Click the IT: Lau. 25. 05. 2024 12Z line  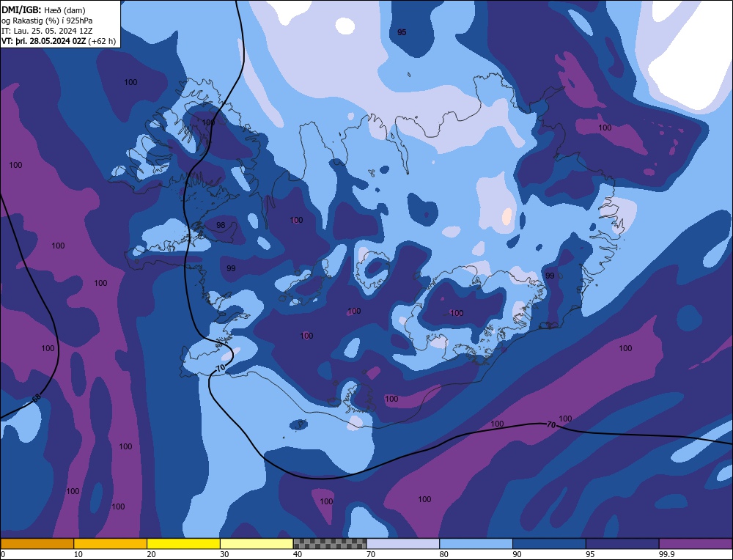[x=47, y=31]
